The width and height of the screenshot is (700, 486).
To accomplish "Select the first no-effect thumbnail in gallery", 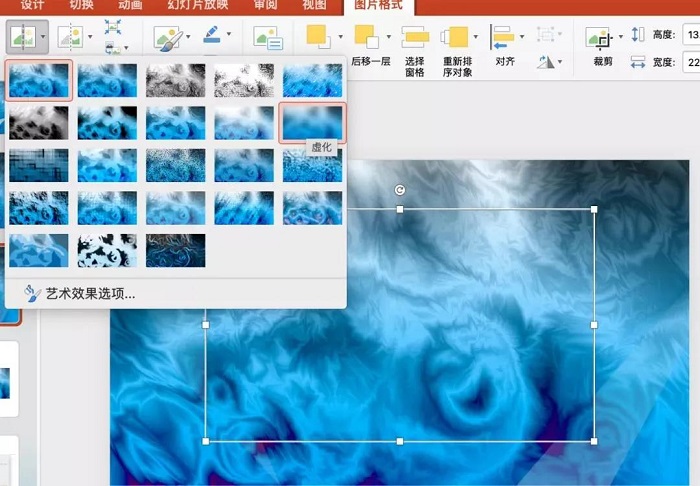I will 39,80.
